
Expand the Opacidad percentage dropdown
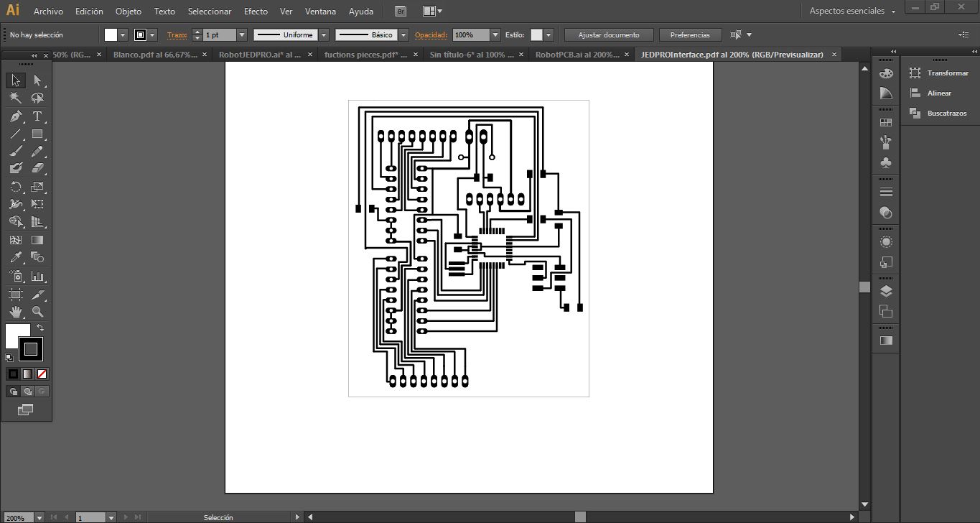point(495,34)
